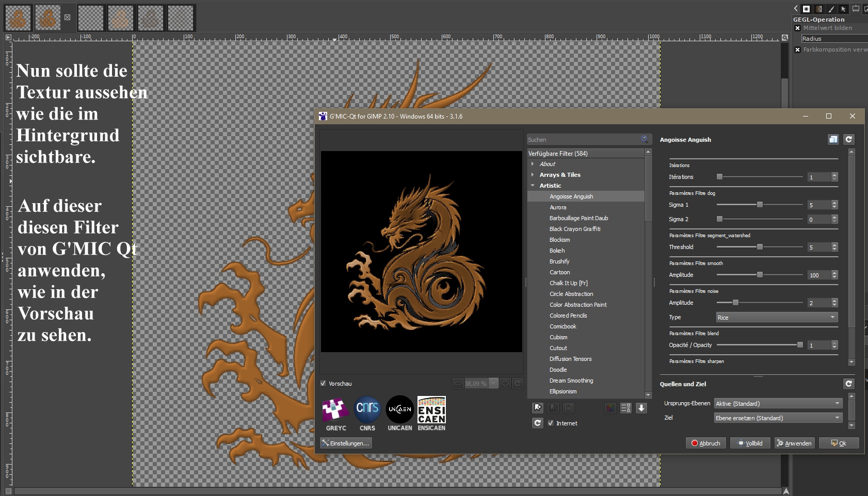Expand the Arrays & Tiles filter category
868x496 pixels.
(533, 175)
